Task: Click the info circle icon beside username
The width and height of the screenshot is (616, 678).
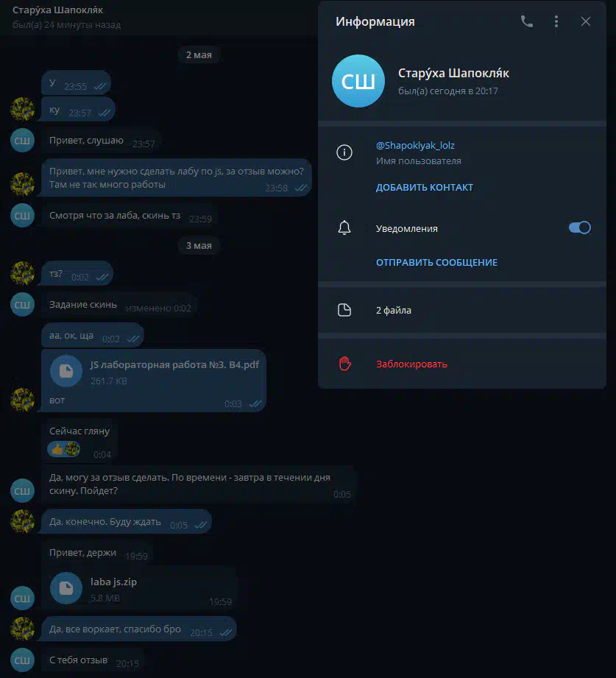Action: point(344,152)
